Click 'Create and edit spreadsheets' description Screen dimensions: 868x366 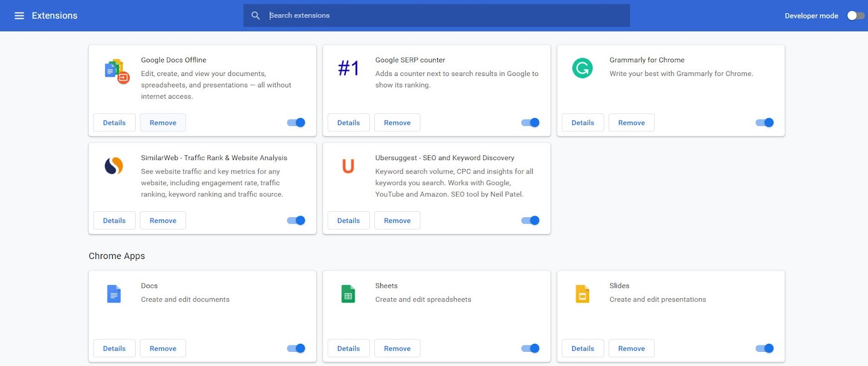coord(423,299)
